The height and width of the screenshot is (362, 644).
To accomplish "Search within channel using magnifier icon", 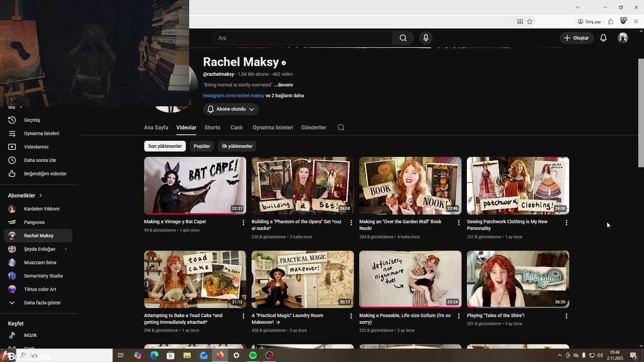I will click(x=341, y=127).
